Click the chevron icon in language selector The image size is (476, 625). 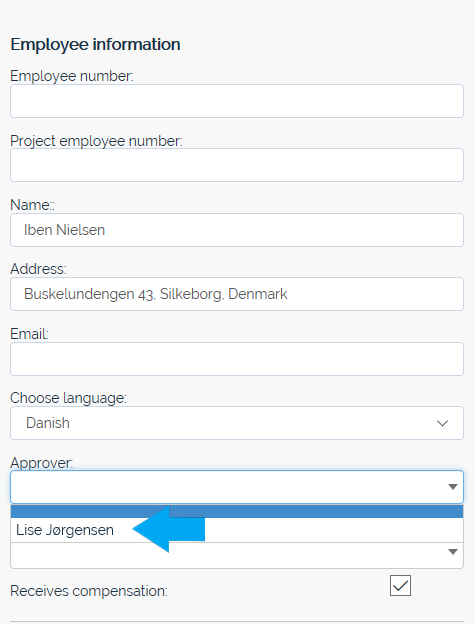pos(443,423)
